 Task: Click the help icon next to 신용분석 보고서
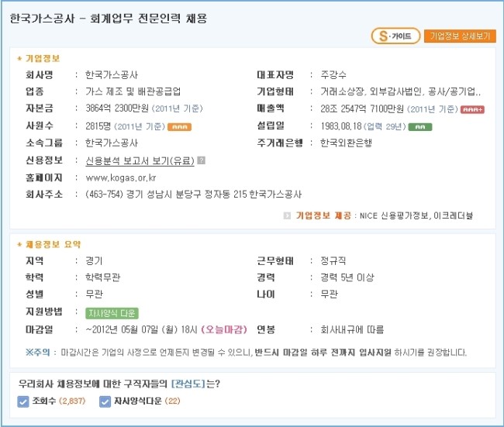[x=202, y=160]
